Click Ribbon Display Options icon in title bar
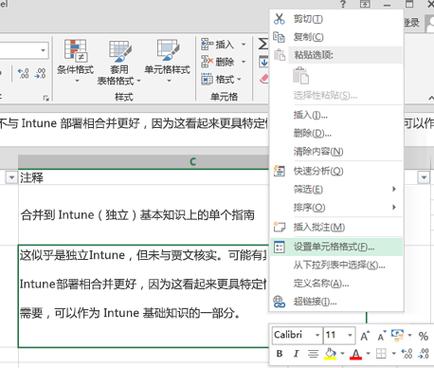This screenshot has height=368, width=434. pos(365,4)
